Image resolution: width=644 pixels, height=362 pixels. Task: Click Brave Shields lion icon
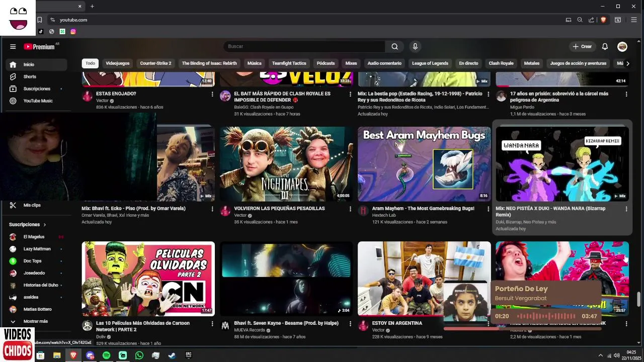(603, 20)
